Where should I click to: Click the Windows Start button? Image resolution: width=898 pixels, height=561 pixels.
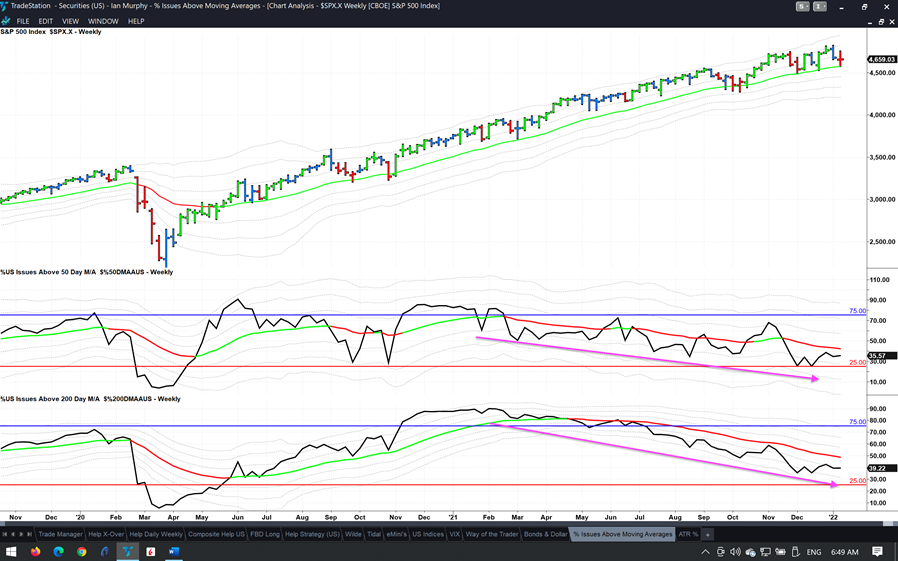(10, 551)
